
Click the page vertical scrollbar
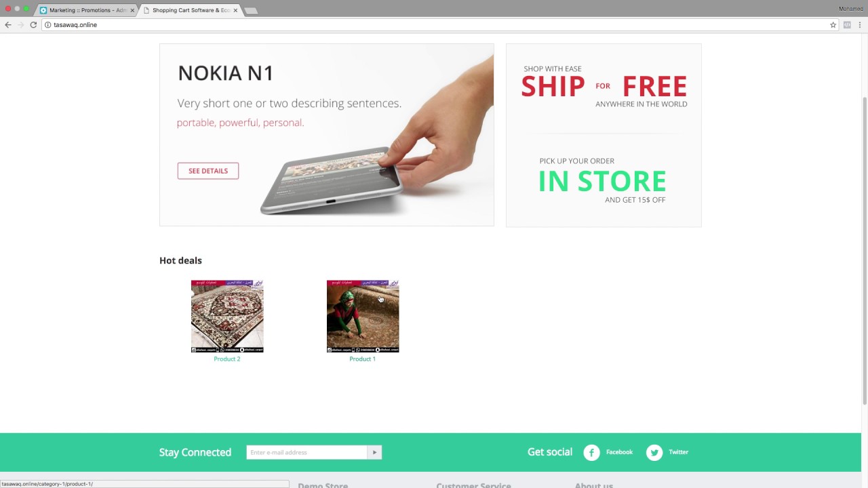click(864, 251)
